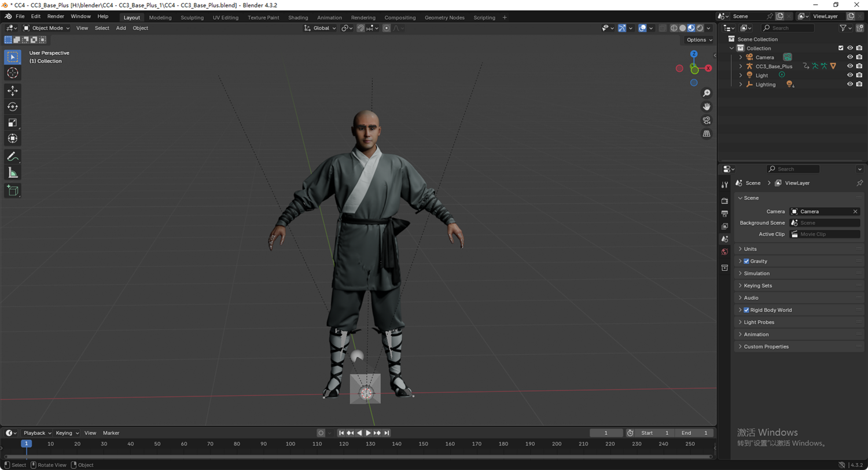
Task: Toggle the Rigid Body World checkbox
Action: 746,310
